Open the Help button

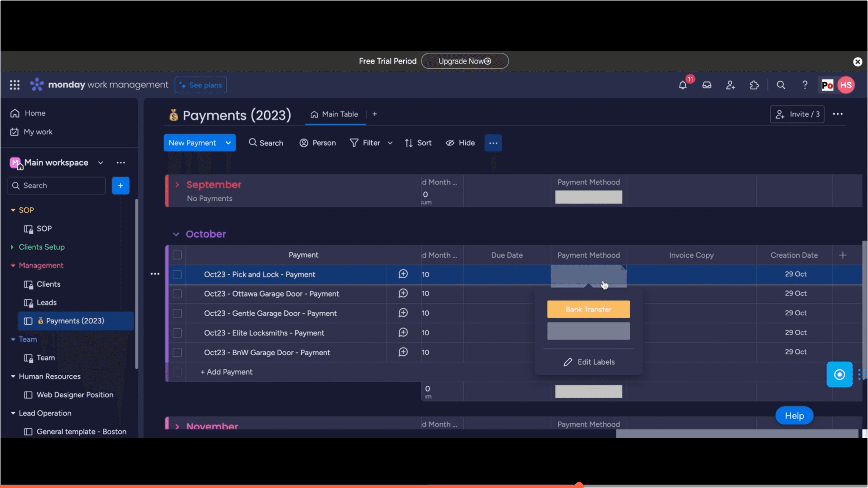pos(794,416)
